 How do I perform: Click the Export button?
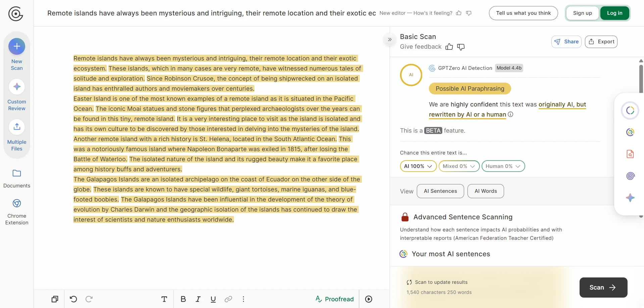click(601, 42)
